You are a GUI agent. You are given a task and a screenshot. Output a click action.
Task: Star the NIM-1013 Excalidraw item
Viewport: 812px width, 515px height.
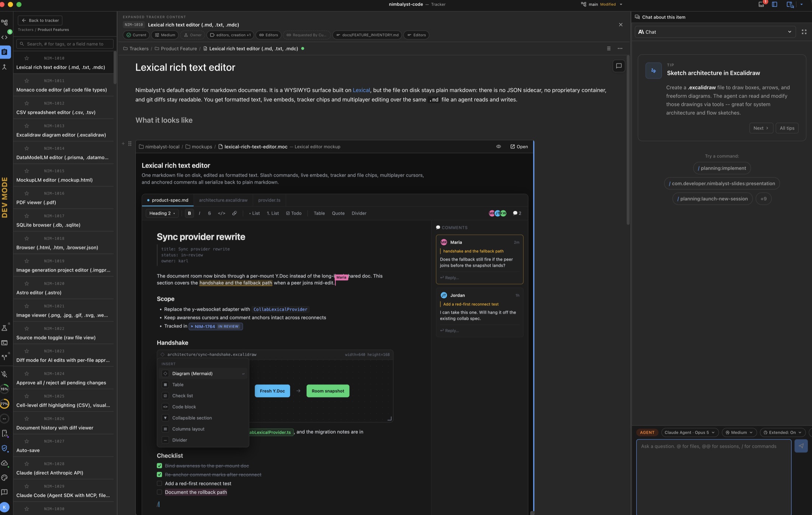pyautogui.click(x=27, y=126)
